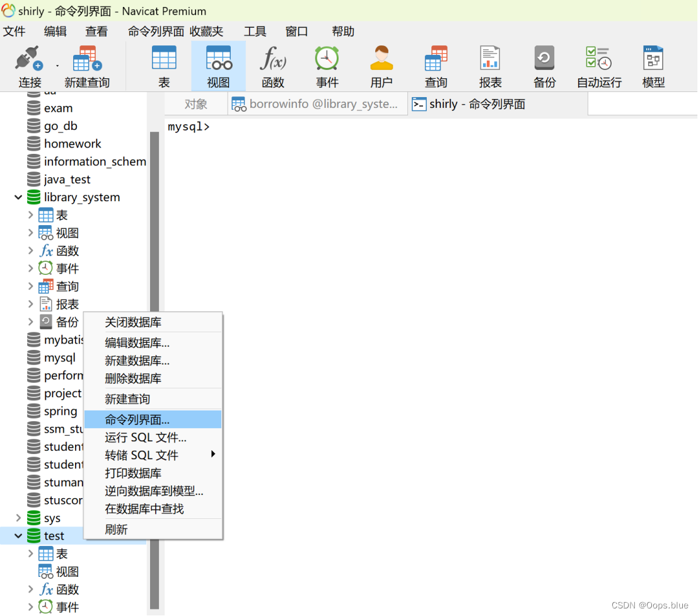The image size is (698, 616).
Task: Select the View toolbar icon
Action: pos(219,58)
